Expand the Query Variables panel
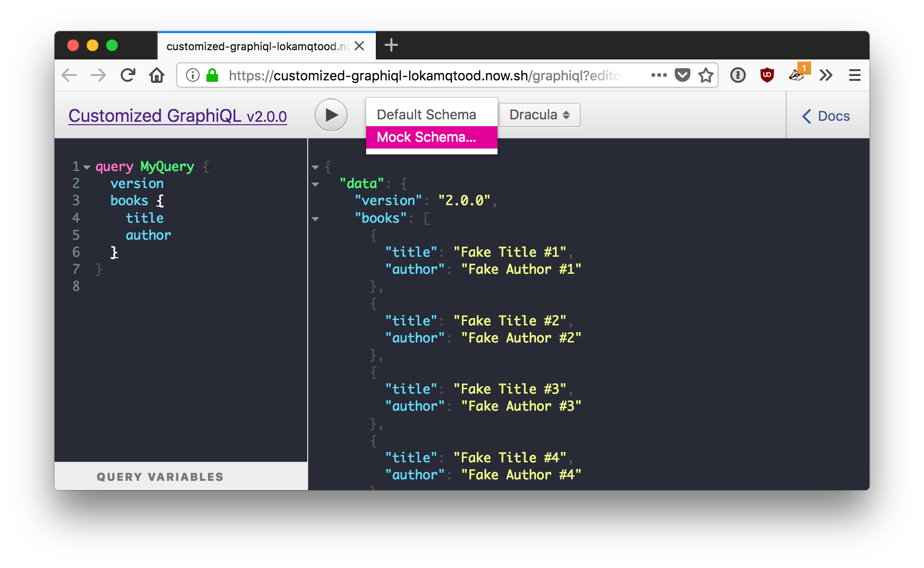 point(181,476)
